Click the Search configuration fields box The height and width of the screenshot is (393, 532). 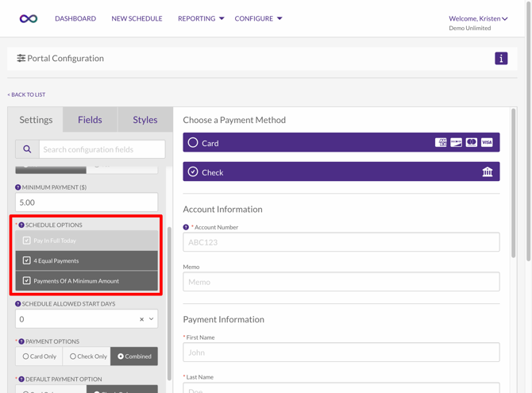[102, 149]
